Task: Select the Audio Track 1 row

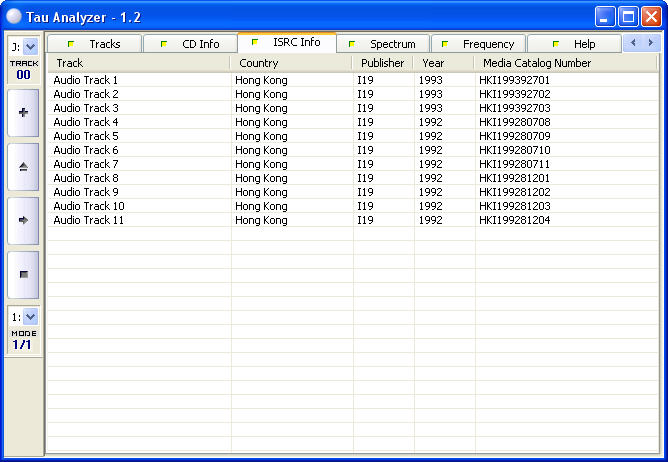Action: 353,80
